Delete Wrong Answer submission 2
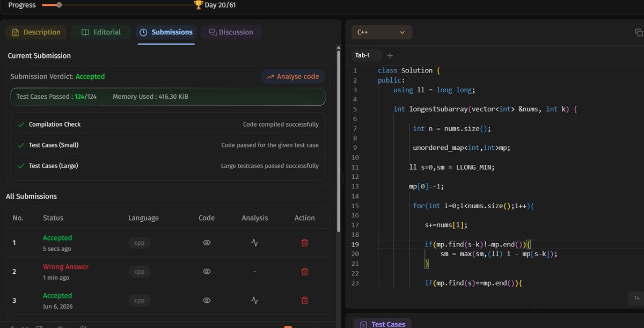644x328 pixels. tap(304, 272)
